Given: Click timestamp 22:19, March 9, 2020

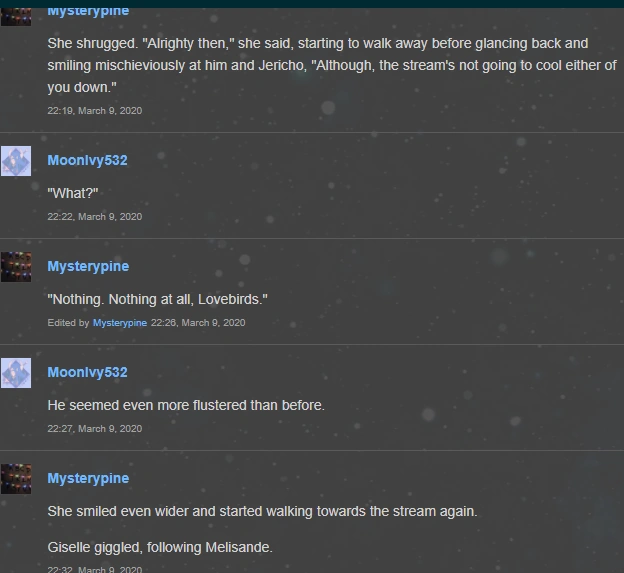Looking at the screenshot, I should (x=95, y=111).
